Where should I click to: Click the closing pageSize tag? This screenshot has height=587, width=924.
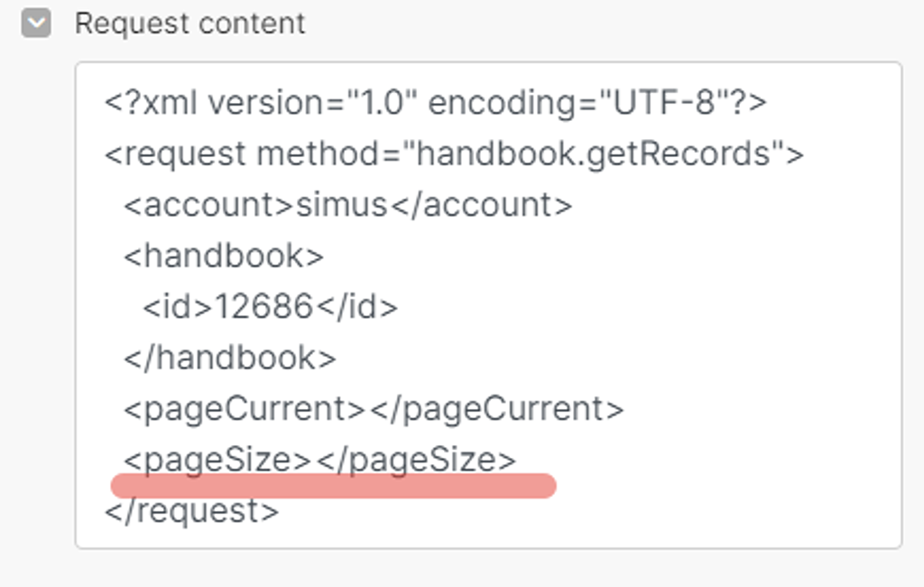[416, 461]
